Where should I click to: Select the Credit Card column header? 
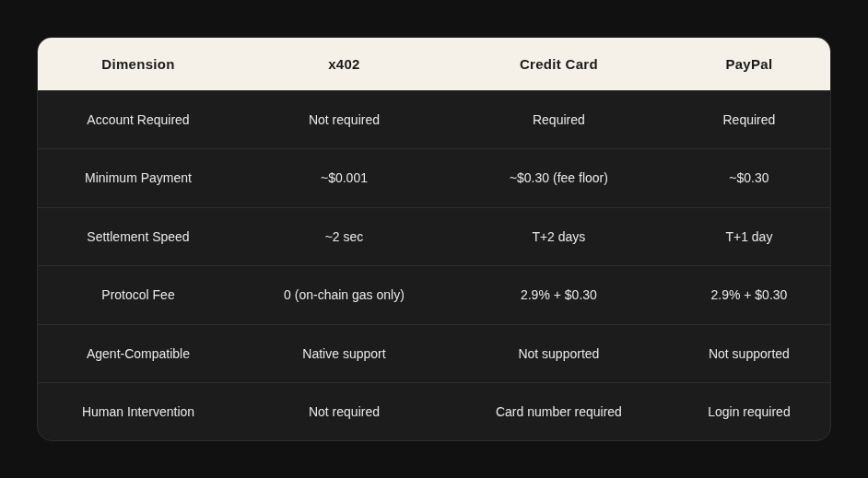point(558,64)
